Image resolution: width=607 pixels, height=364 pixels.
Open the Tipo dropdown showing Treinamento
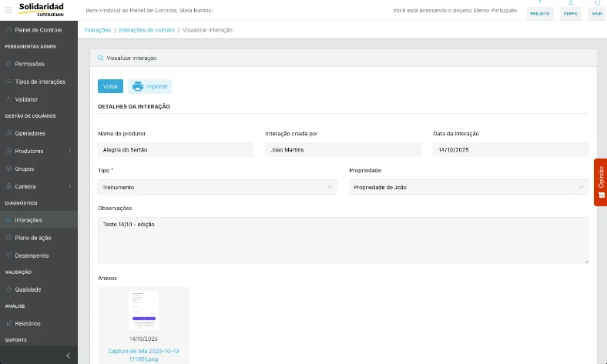tap(217, 187)
